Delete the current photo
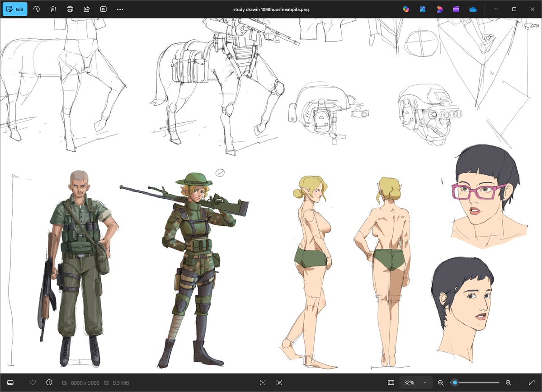 [53, 9]
